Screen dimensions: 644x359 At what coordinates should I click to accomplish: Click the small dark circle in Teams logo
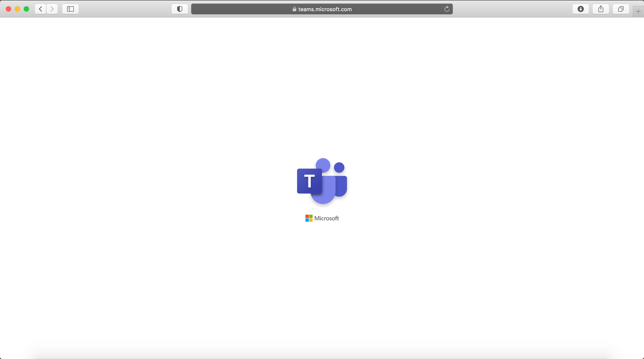point(339,167)
